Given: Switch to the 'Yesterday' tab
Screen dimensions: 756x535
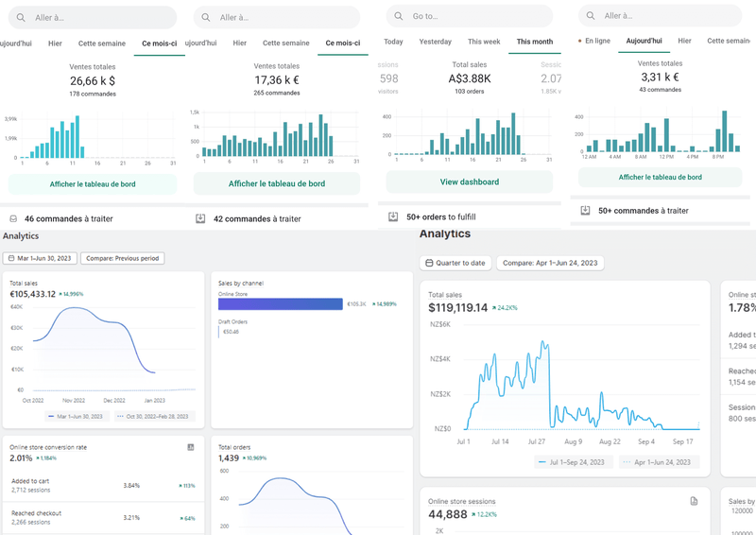Looking at the screenshot, I should (x=435, y=42).
